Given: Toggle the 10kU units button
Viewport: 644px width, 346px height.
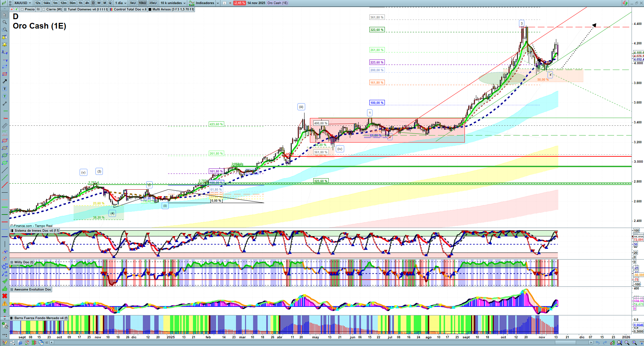Looking at the screenshot, I should (x=143, y=3).
